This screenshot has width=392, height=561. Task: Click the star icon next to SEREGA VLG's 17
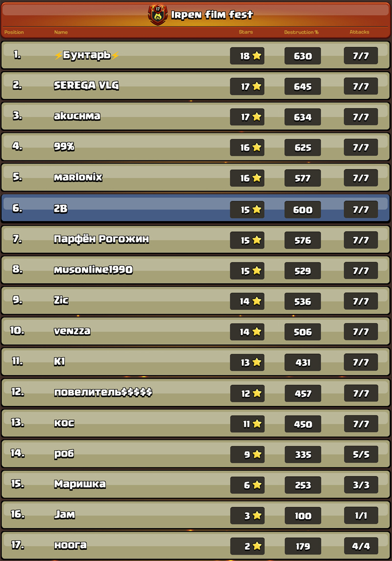257,86
